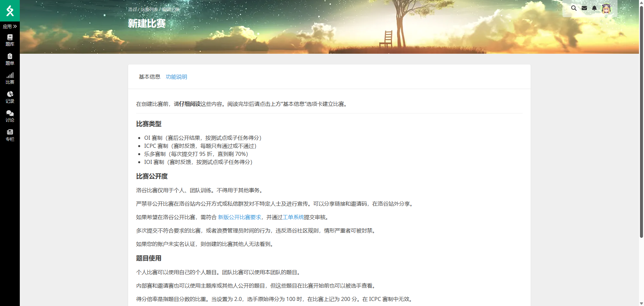Open the 题单 (Problem lists) section

pos(10,59)
